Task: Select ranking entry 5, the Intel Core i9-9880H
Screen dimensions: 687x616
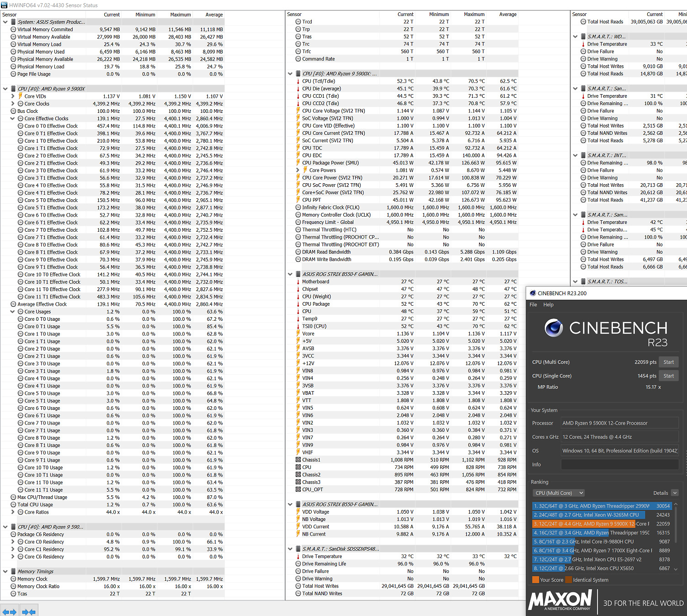Action: 602,542
